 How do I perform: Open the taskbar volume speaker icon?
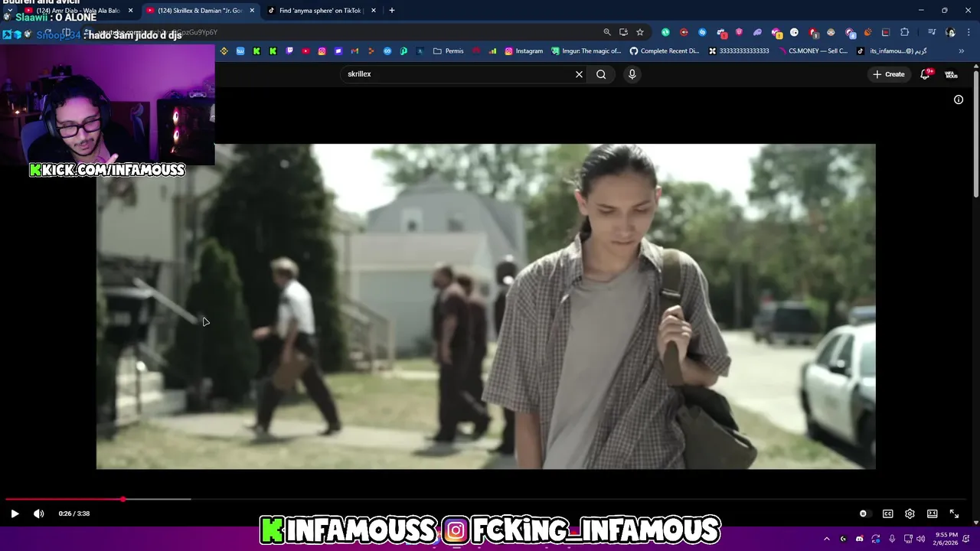pyautogui.click(x=921, y=539)
